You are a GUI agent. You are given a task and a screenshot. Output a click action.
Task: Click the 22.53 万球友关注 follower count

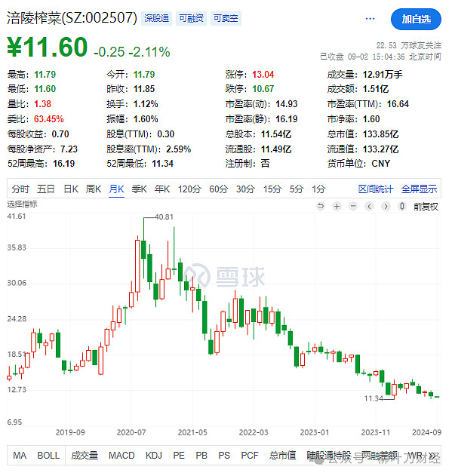409,45
